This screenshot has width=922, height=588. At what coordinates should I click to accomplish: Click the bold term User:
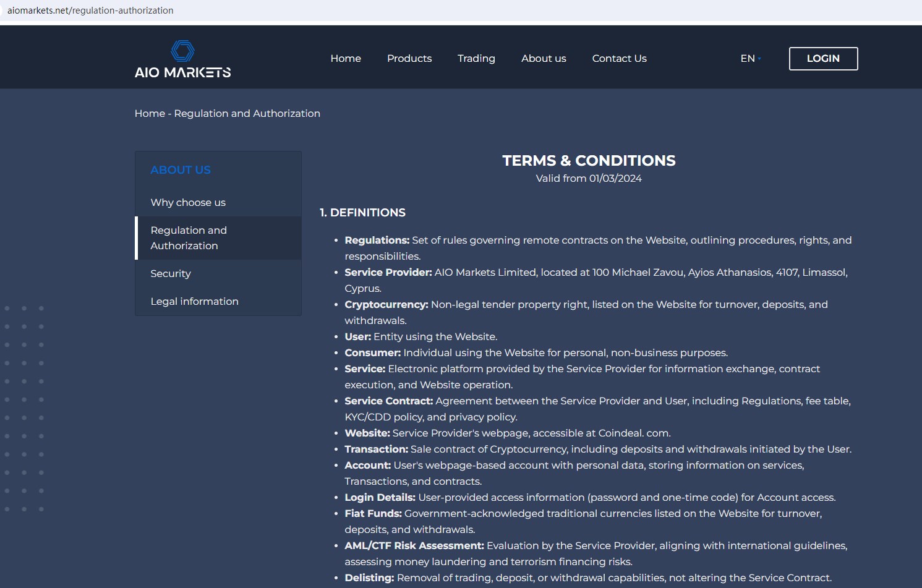[x=358, y=336]
